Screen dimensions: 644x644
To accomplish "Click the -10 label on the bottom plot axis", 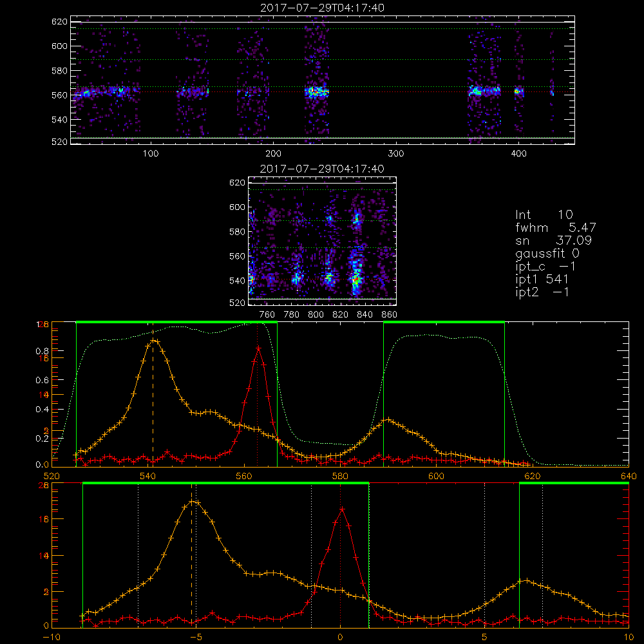I will click(52, 637).
